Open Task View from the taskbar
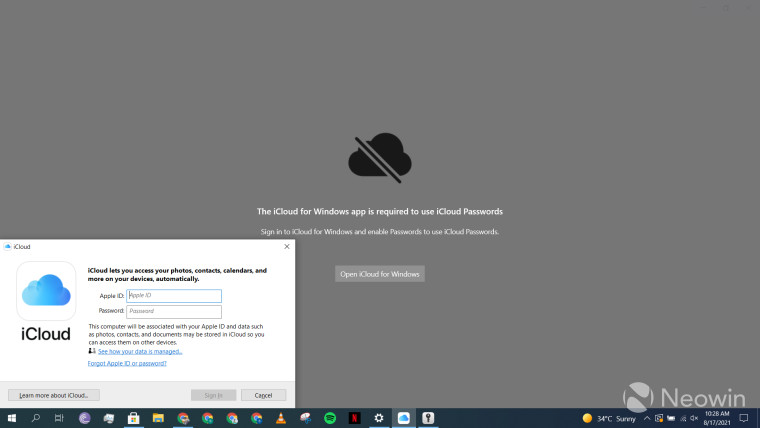This screenshot has width=760, height=428. coord(59,418)
